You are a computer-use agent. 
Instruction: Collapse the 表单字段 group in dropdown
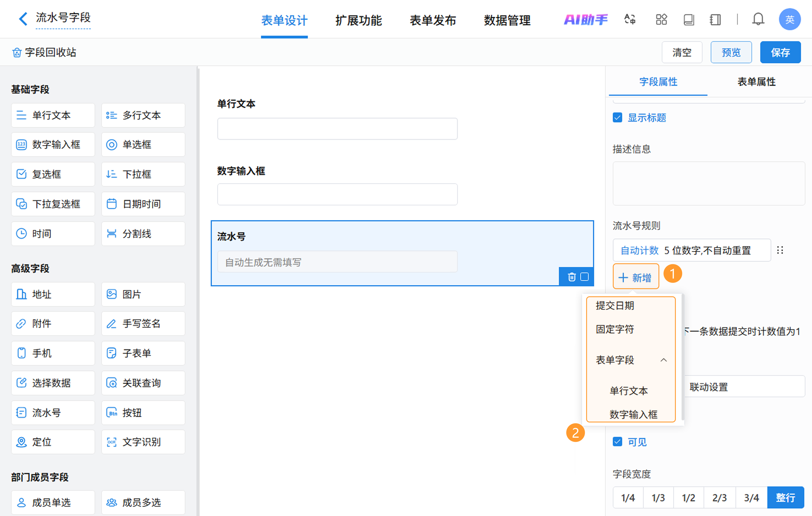[663, 360]
